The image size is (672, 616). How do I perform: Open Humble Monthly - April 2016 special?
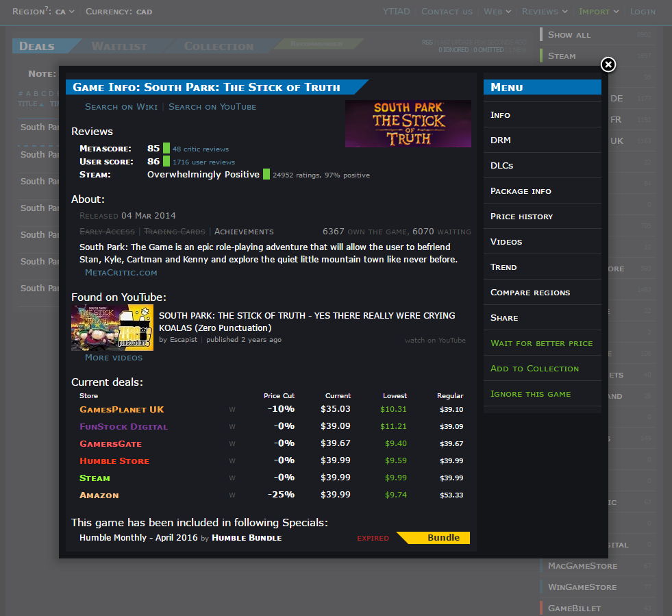[x=138, y=538]
